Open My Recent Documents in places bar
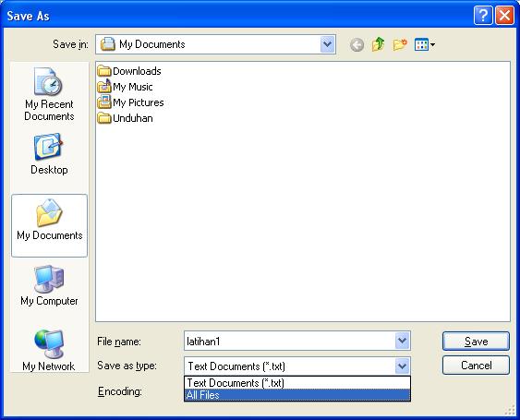 [x=49, y=94]
